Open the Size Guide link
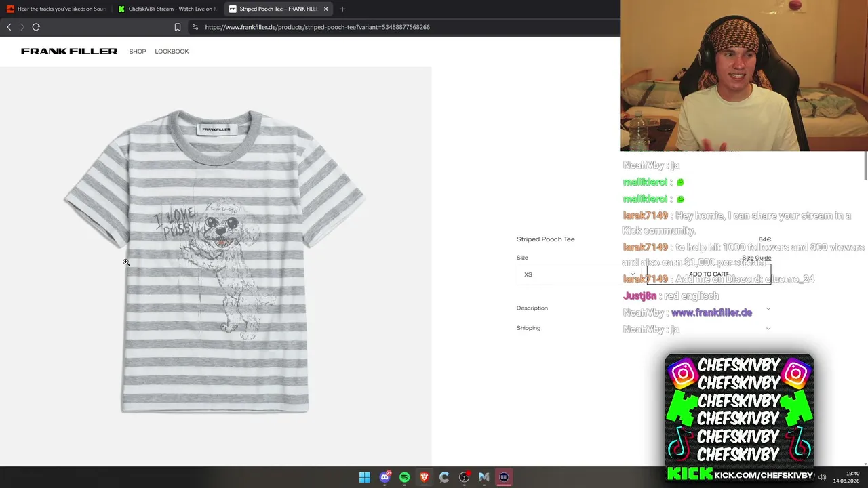868x488 pixels. pyautogui.click(x=756, y=258)
